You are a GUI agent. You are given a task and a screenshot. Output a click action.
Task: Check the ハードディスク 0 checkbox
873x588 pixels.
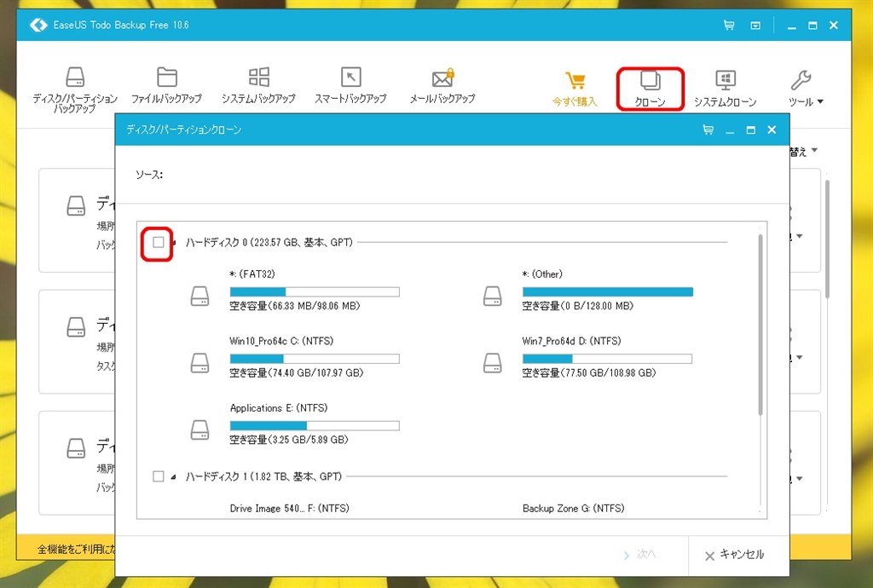[158, 242]
